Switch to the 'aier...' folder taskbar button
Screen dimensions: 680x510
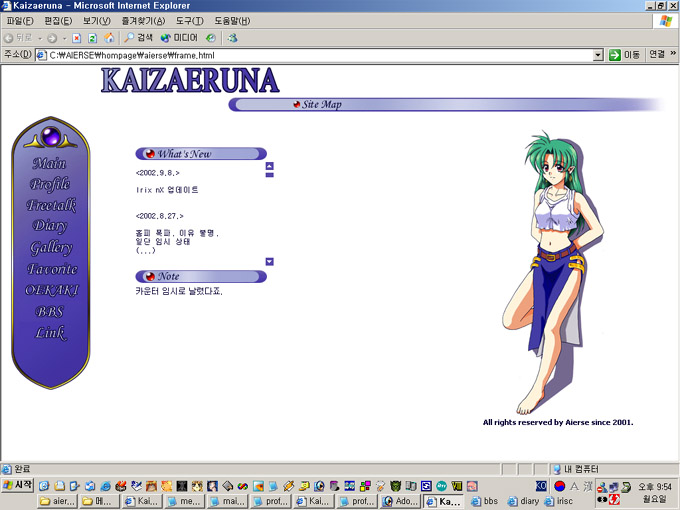pyautogui.click(x=58, y=501)
